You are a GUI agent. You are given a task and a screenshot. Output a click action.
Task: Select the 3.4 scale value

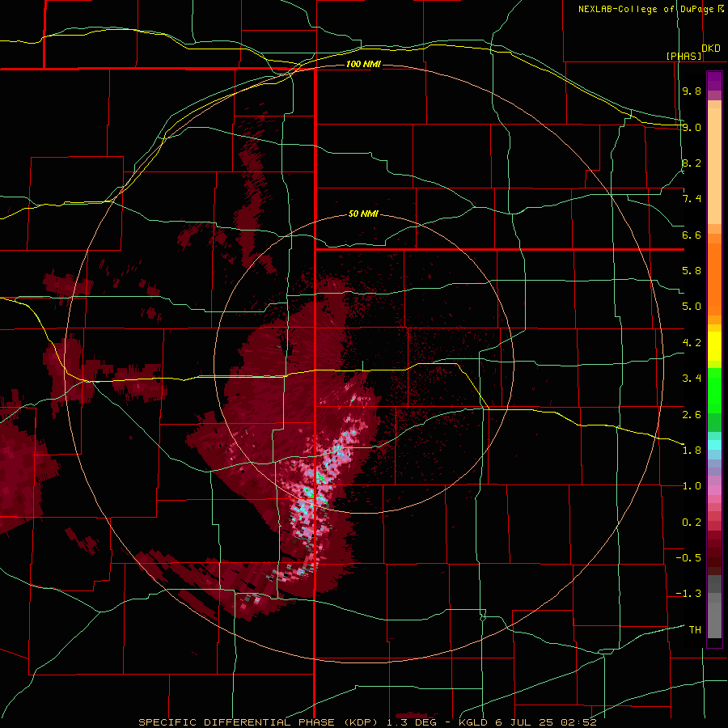pos(692,379)
